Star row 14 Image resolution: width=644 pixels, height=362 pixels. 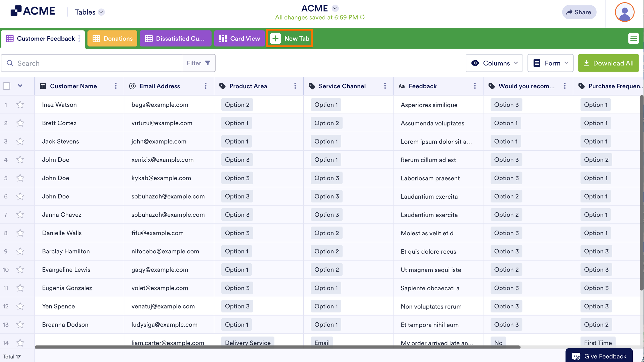(x=20, y=343)
